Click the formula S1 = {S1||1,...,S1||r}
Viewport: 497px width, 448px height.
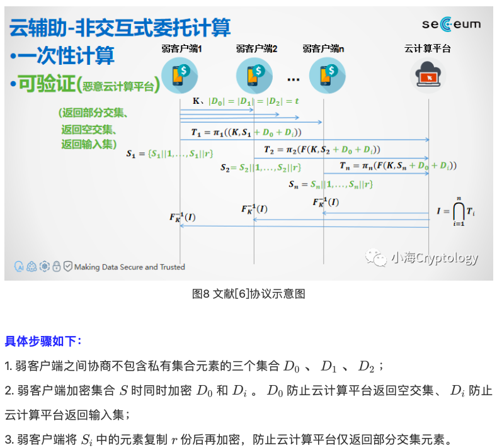(169, 154)
